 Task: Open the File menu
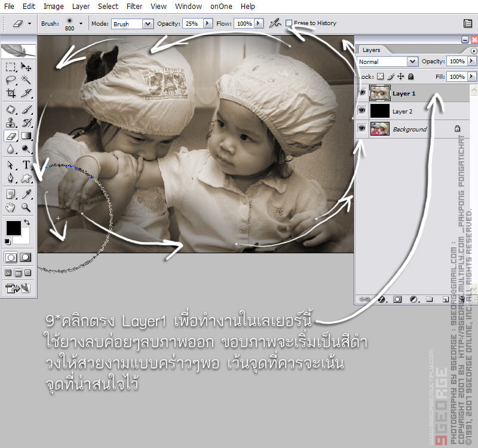tap(9, 6)
